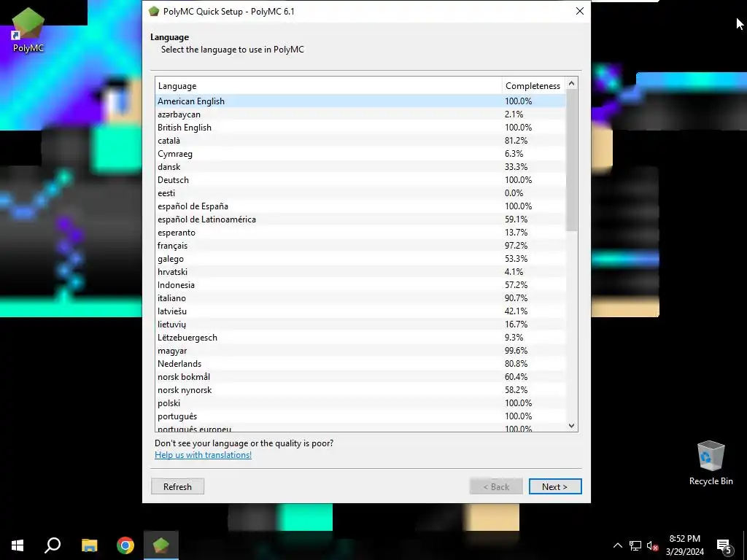Select the português language row

tap(360, 416)
